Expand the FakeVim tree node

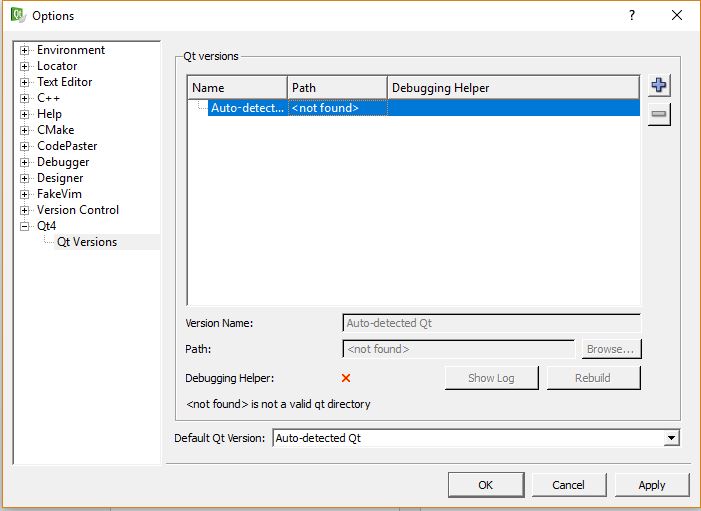coord(25,194)
